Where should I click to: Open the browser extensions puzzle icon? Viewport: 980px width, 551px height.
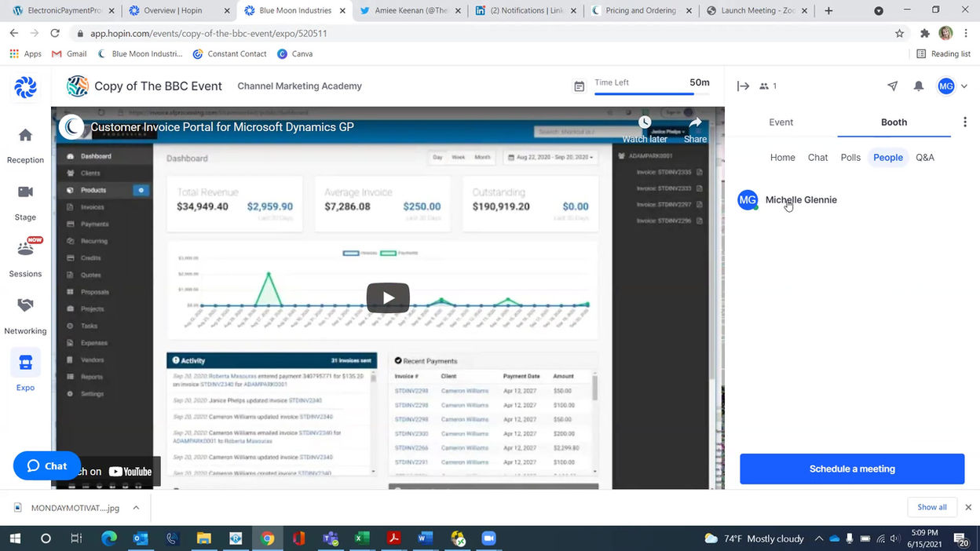(925, 34)
